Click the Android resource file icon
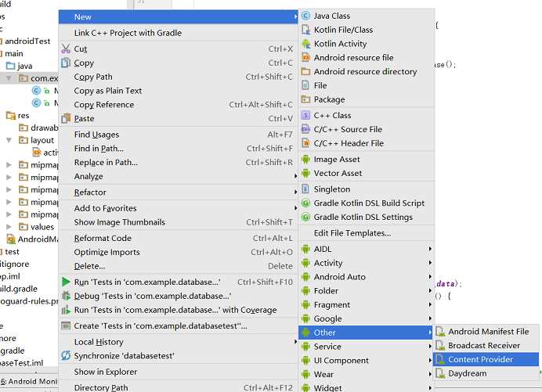 pyautogui.click(x=305, y=57)
